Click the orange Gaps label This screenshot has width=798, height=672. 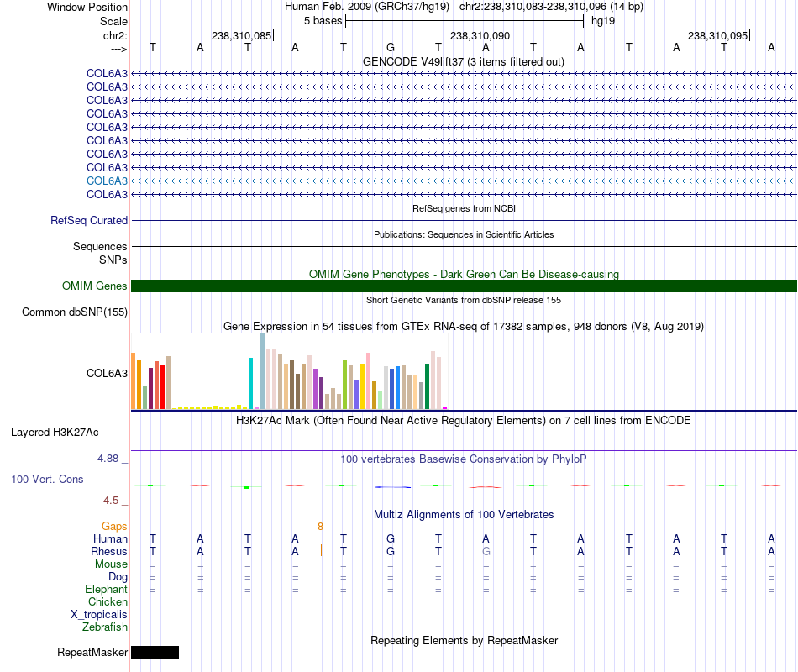click(114, 526)
